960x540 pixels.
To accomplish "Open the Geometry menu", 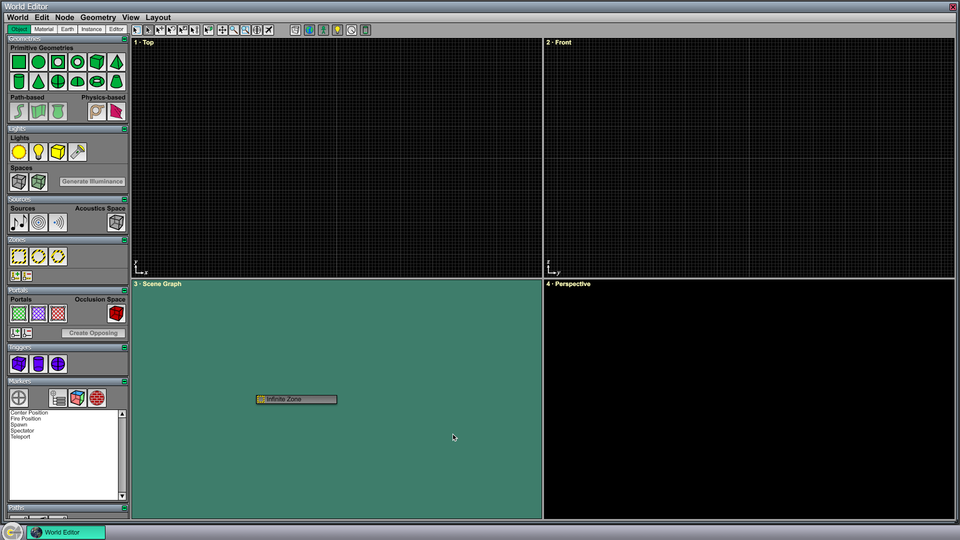I will click(x=98, y=17).
